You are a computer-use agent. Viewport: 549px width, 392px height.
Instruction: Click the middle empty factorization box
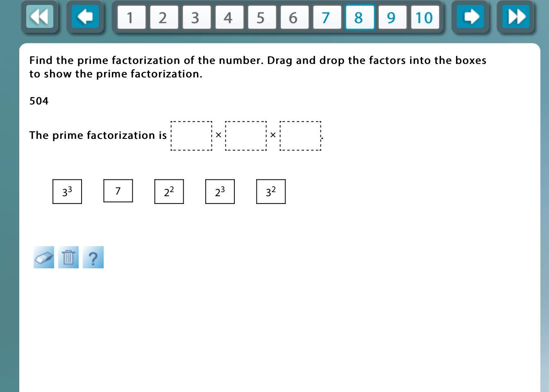[x=246, y=136]
